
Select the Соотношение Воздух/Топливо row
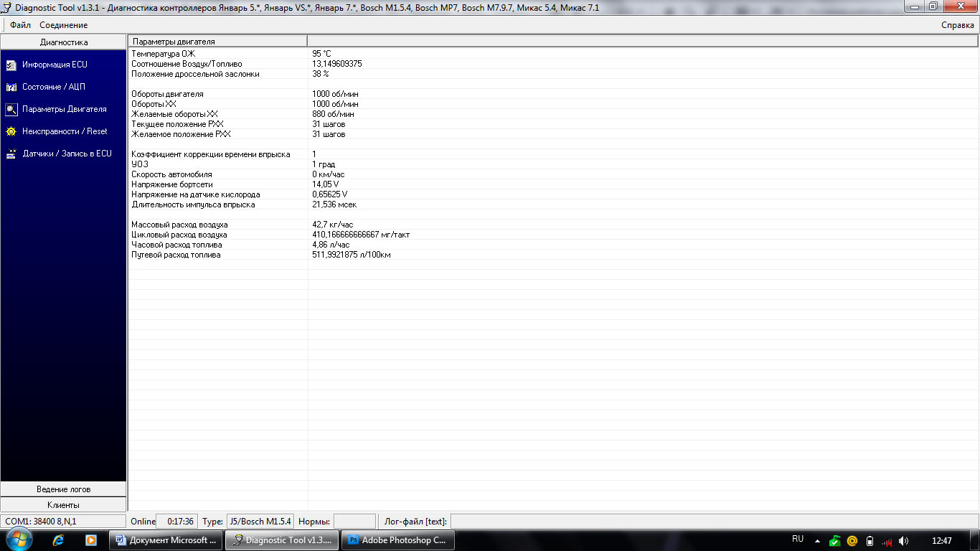[x=553, y=64]
